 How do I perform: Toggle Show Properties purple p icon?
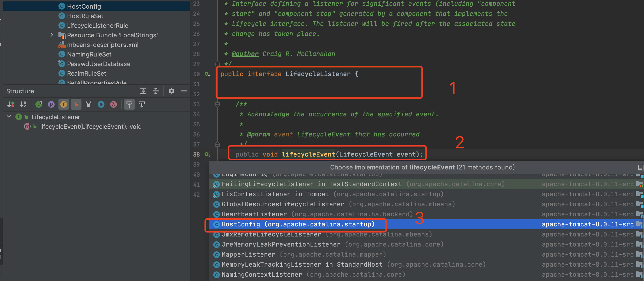click(x=51, y=104)
